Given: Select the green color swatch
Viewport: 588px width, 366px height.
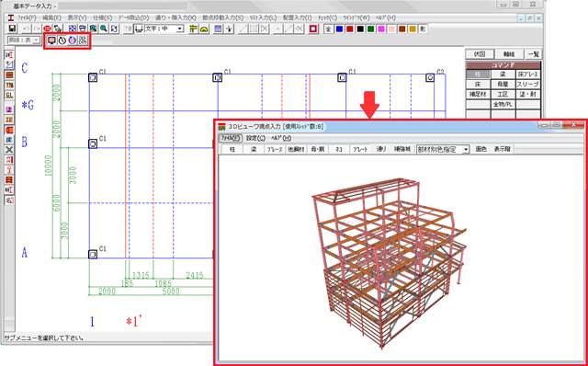Looking at the screenshot, I should [371, 29].
